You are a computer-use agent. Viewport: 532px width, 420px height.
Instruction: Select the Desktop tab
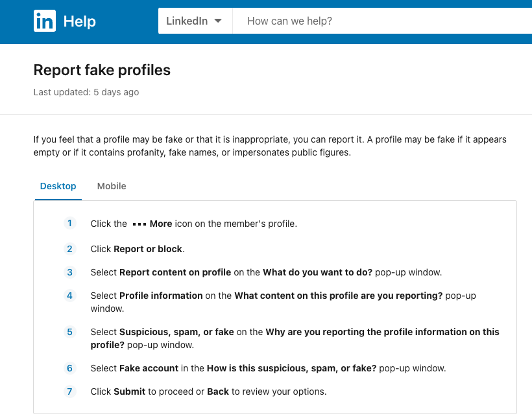(58, 186)
